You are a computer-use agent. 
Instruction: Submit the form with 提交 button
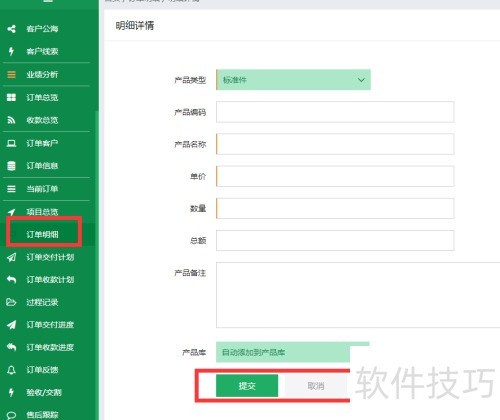247,386
